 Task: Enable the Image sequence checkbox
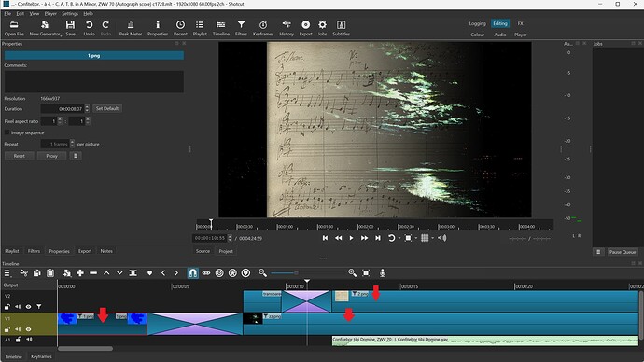pyautogui.click(x=7, y=132)
